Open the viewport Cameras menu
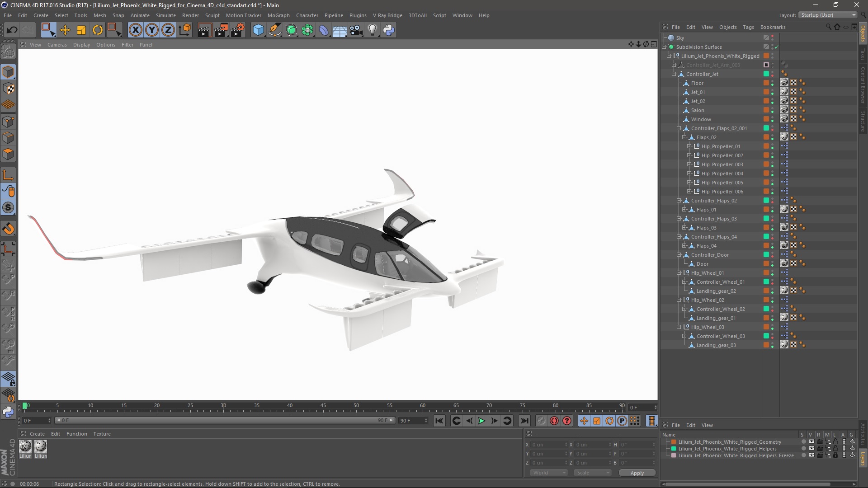The height and width of the screenshot is (488, 868). [57, 45]
